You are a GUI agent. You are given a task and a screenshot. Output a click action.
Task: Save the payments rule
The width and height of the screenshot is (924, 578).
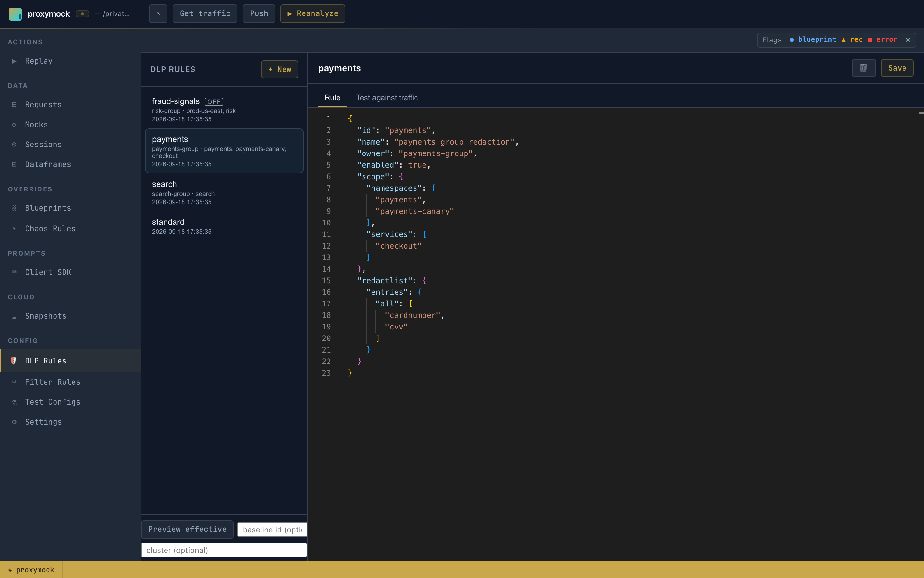pyautogui.click(x=897, y=68)
